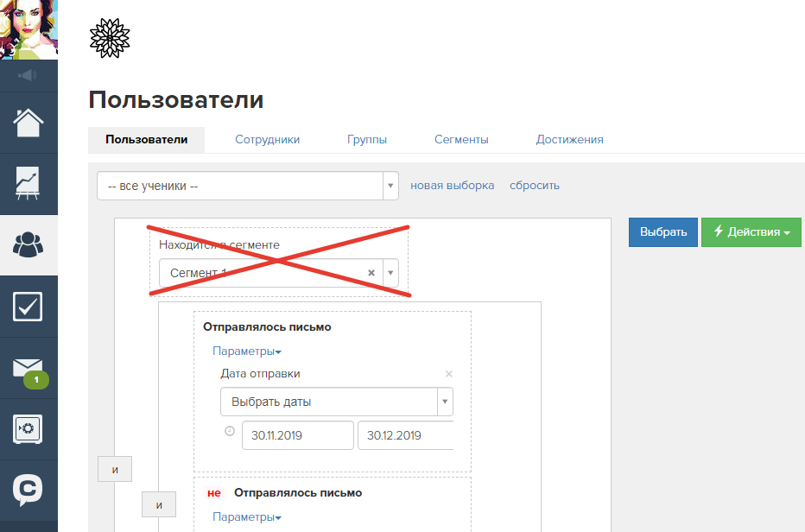Switch to the Достижения tab
Screen dimensions: 805x532
click(x=570, y=140)
